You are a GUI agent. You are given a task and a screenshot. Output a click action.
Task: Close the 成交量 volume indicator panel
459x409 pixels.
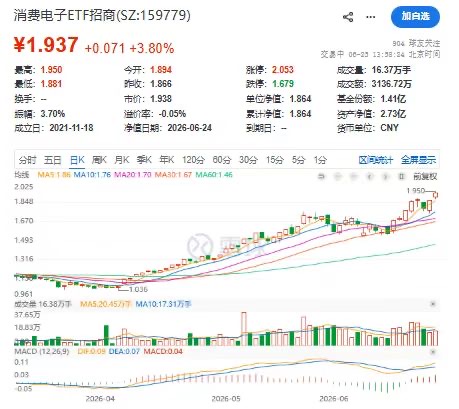pyautogui.click(x=433, y=304)
